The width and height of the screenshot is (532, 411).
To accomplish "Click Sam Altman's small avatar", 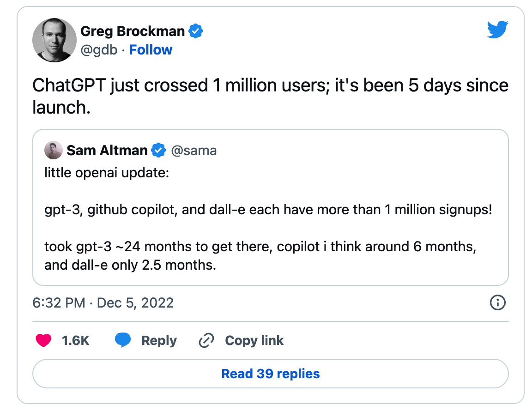I will [x=53, y=150].
